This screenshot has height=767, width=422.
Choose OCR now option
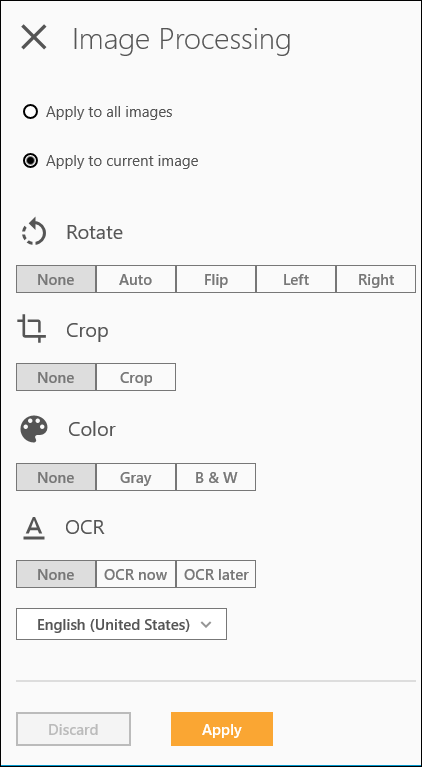(x=136, y=574)
